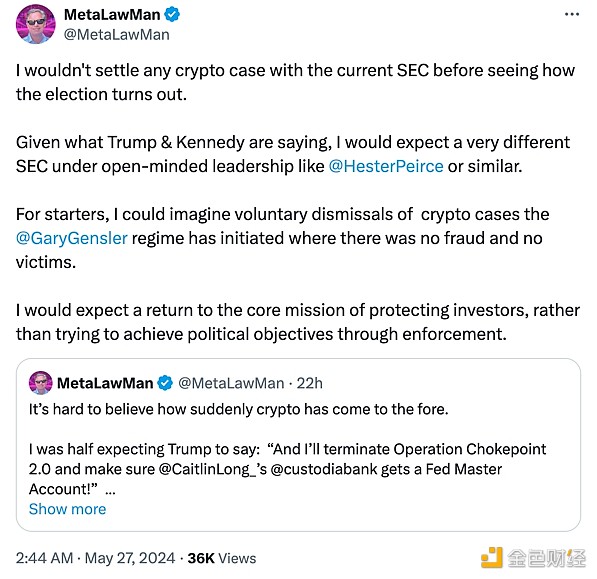Click the Operation Chokepoint quoted text line
This screenshot has height=579, width=597.
tap(287, 449)
